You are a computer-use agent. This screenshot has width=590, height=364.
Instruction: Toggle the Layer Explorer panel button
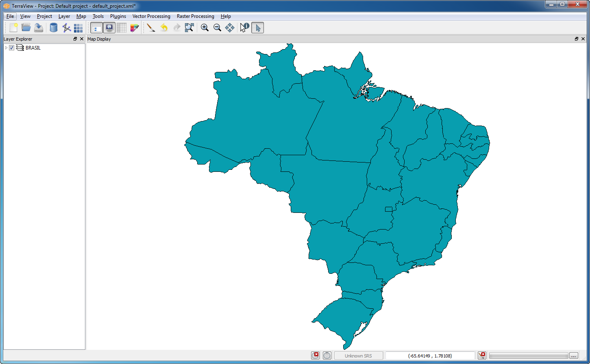(96, 28)
